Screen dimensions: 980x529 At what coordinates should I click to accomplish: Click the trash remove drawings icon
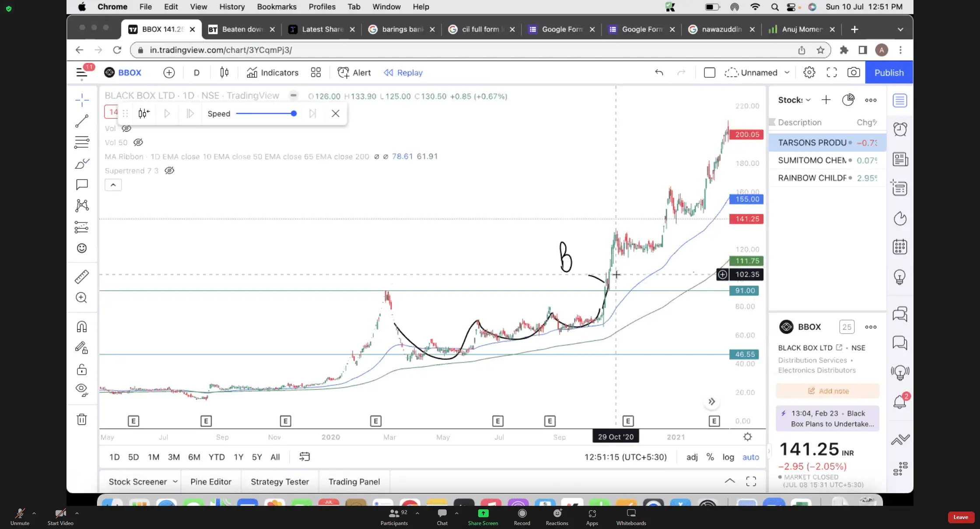coord(82,420)
